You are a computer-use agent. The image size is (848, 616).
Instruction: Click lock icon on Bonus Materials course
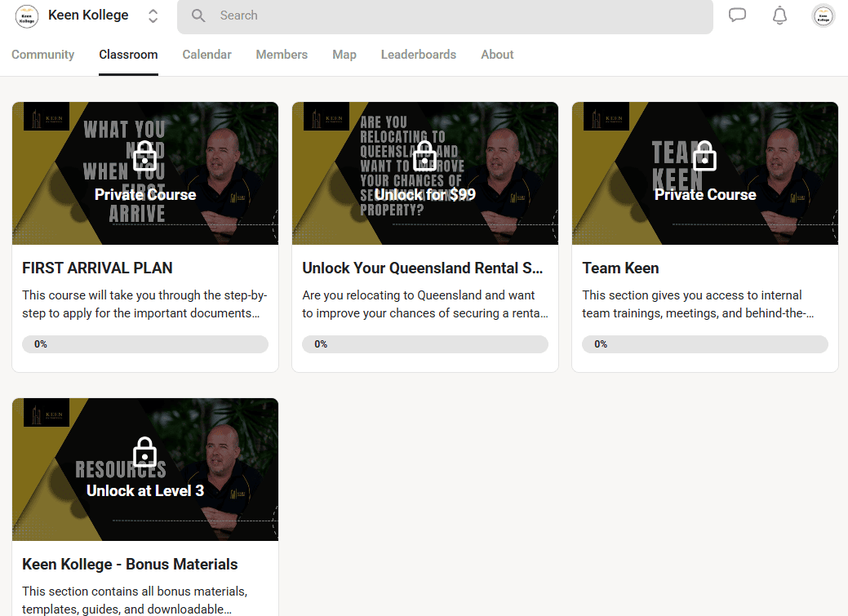point(145,451)
